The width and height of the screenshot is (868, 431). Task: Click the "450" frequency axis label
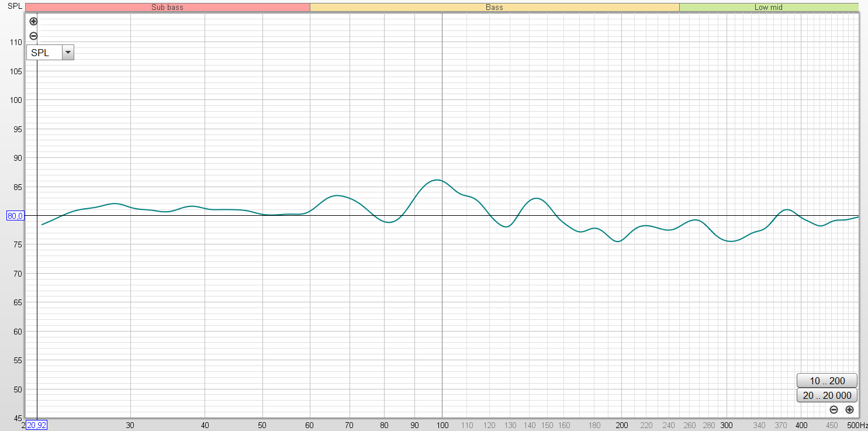coord(832,425)
